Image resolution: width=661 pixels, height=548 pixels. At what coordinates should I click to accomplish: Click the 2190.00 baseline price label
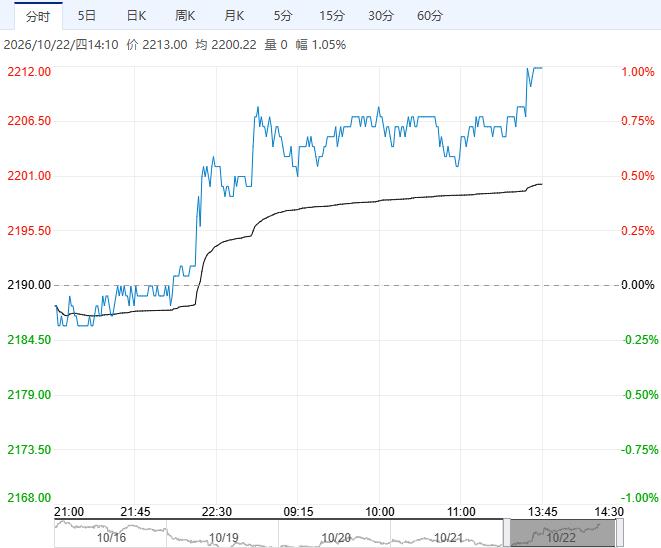(29, 285)
